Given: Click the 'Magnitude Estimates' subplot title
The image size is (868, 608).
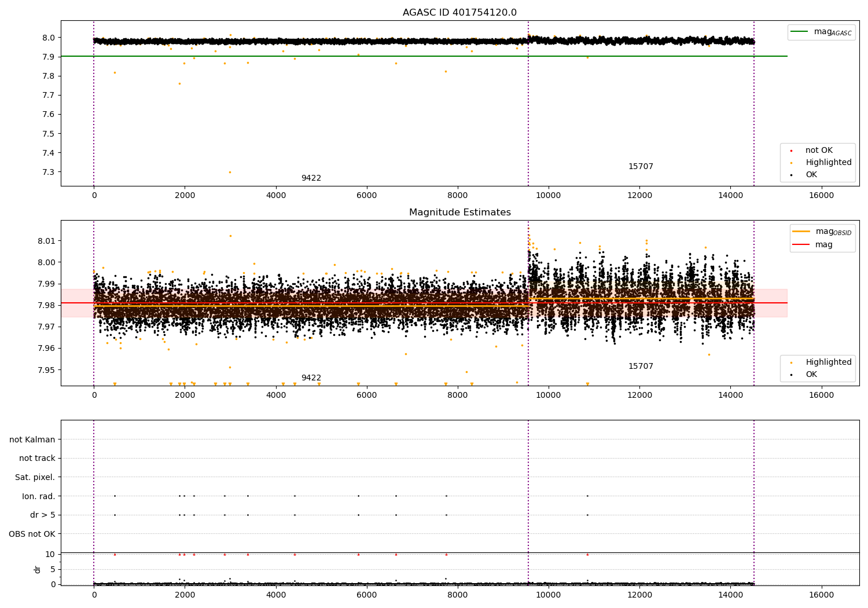Looking at the screenshot, I should [x=459, y=213].
